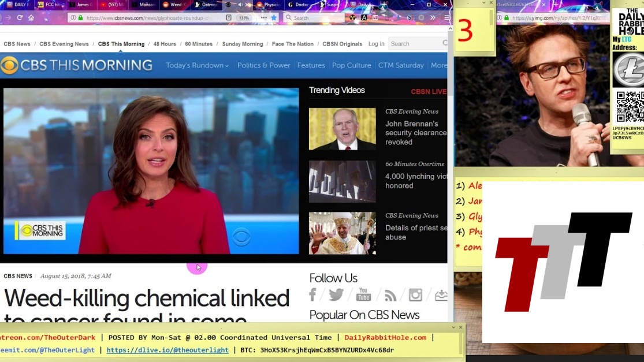
Task: Bookmark this page with the star icon
Action: point(274,18)
